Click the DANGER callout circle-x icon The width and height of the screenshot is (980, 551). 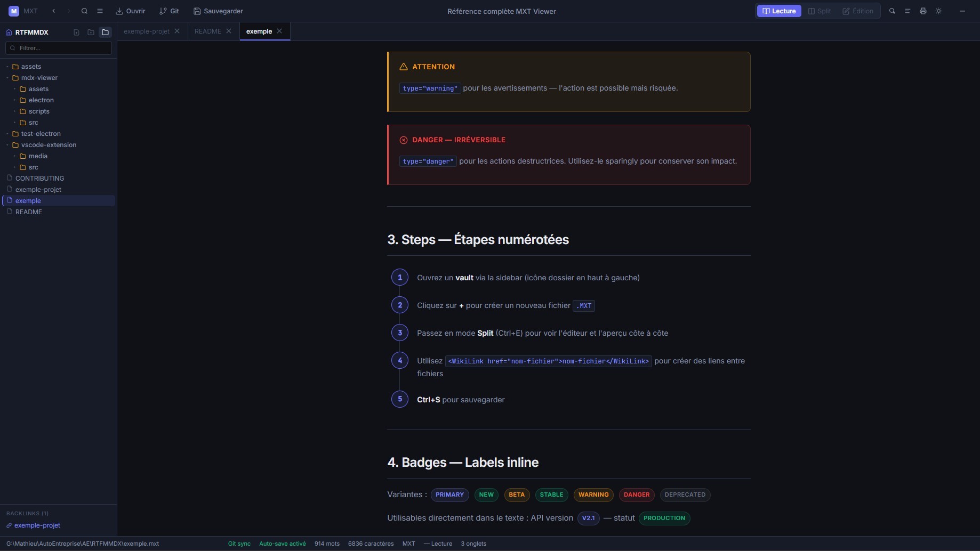[x=404, y=140]
